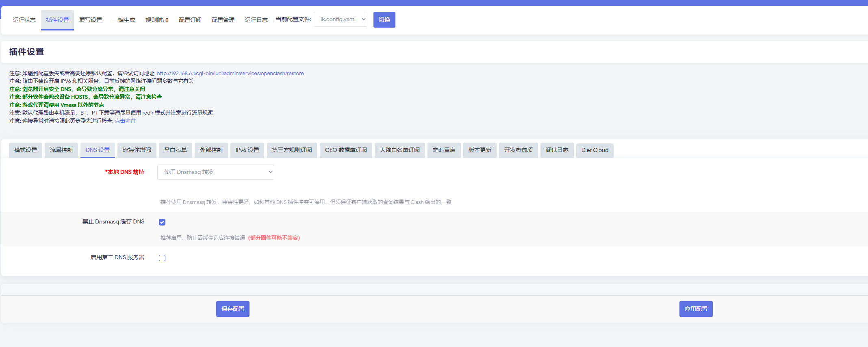Viewport: 868px width, 347px height.
Task: Click the 应用配置 button
Action: click(x=696, y=309)
